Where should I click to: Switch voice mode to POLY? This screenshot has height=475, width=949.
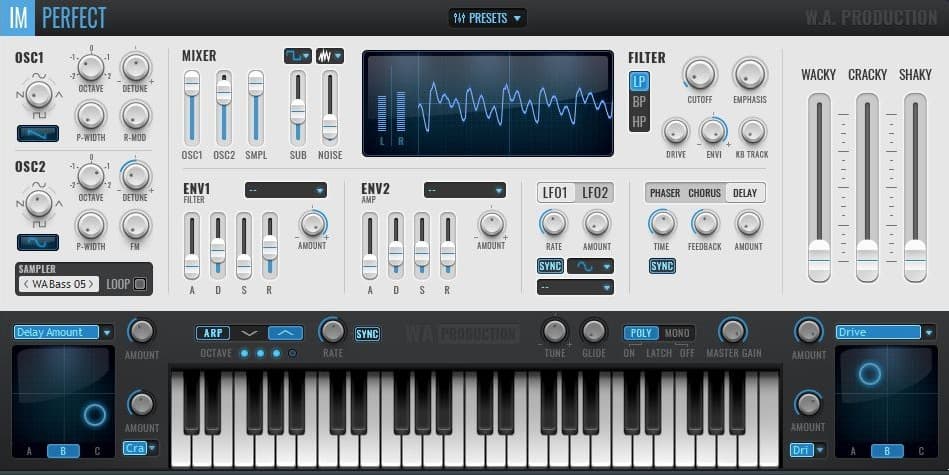[x=641, y=333]
